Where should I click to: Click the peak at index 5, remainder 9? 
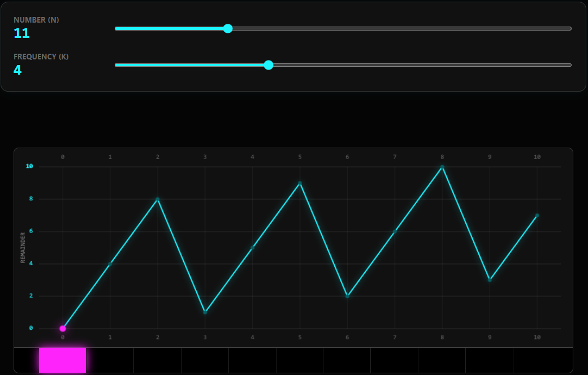[300, 183]
